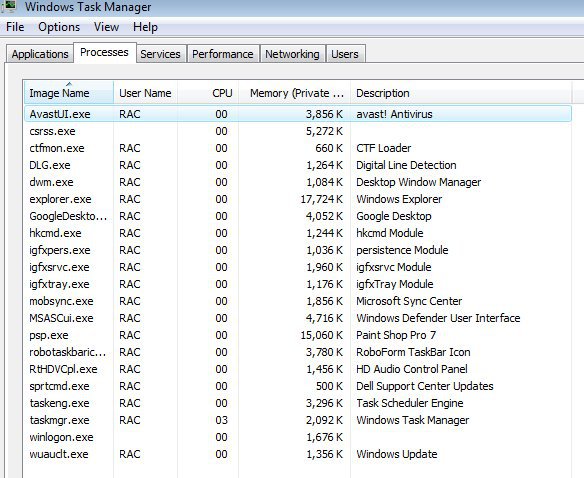
Task: Select winlogon.exe process
Action: click(298, 437)
